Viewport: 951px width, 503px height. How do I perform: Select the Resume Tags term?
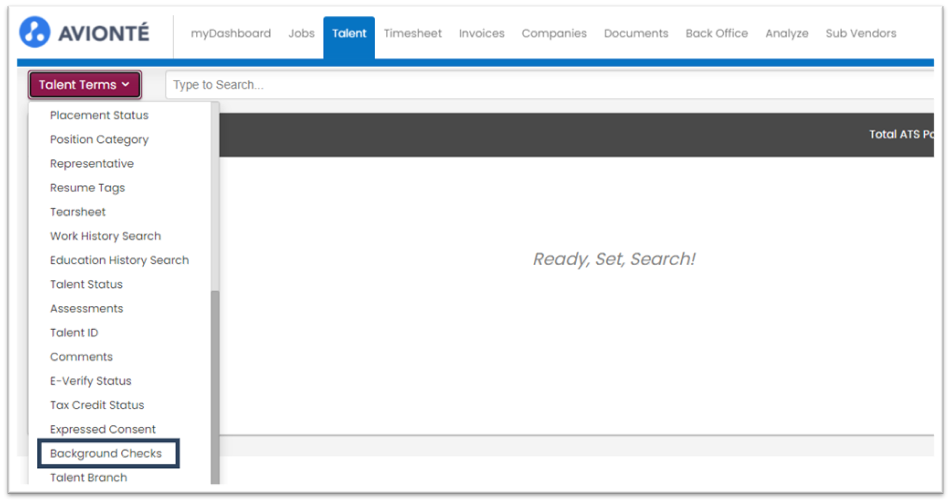click(x=87, y=188)
